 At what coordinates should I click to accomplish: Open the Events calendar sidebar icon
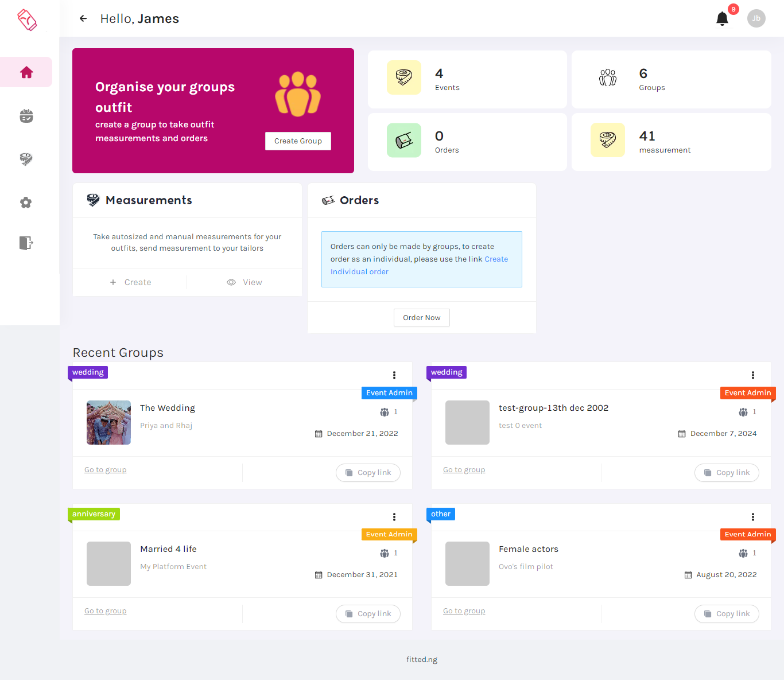[x=26, y=116]
